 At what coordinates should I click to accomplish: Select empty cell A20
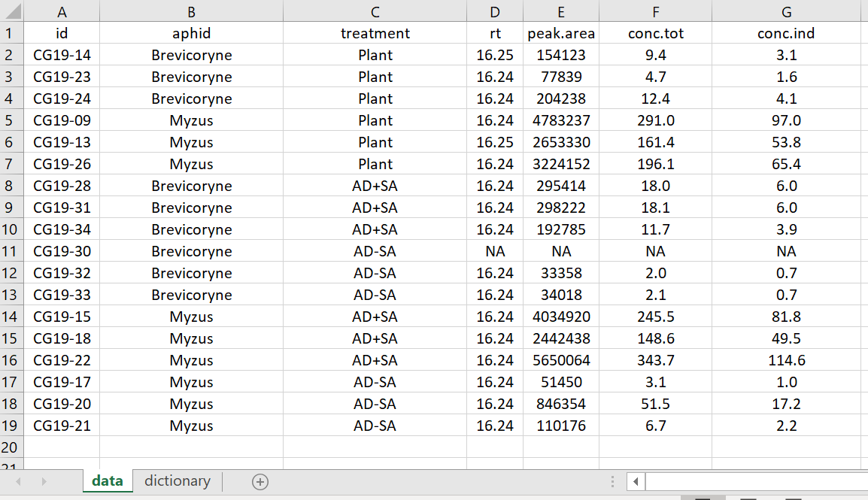click(x=62, y=447)
